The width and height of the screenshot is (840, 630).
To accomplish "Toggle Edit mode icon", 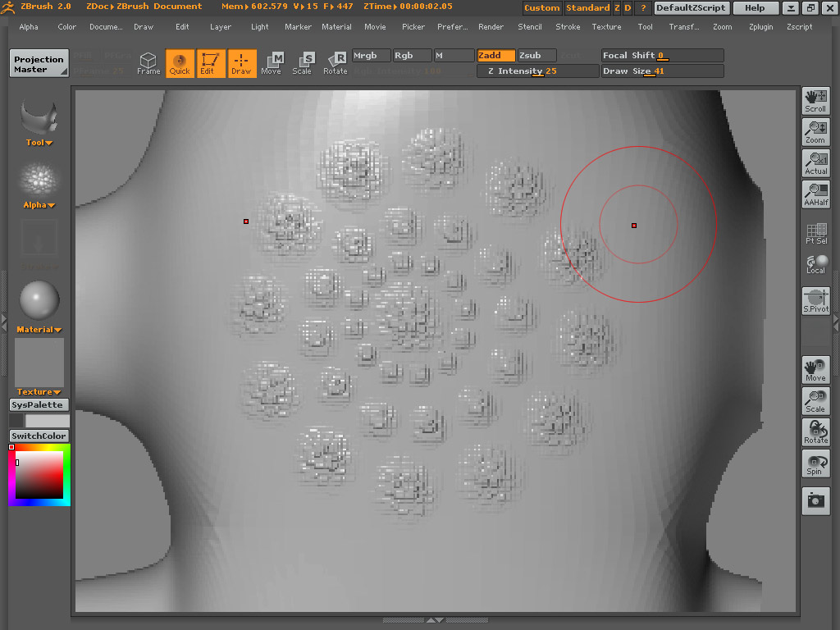I will [211, 63].
